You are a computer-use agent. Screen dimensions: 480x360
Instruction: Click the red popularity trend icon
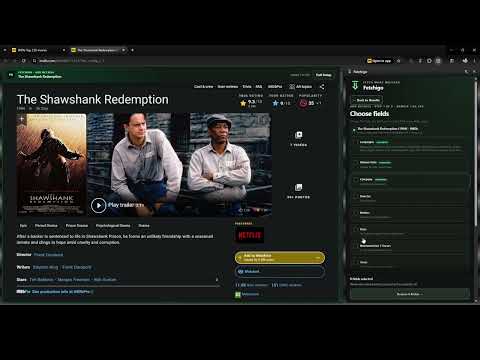(303, 103)
